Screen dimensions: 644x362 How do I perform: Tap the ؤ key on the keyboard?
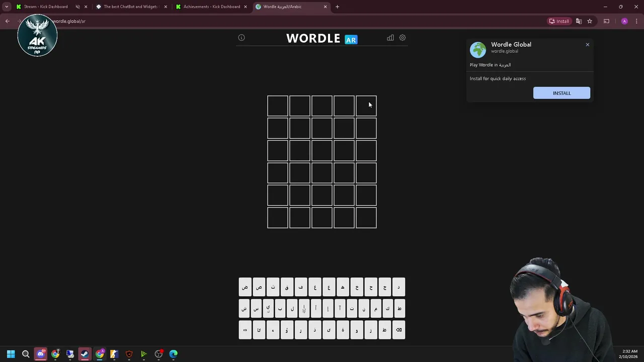[x=287, y=330]
